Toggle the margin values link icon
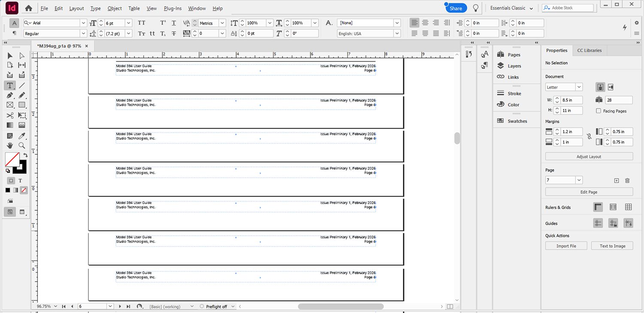The image size is (644, 313). click(589, 137)
